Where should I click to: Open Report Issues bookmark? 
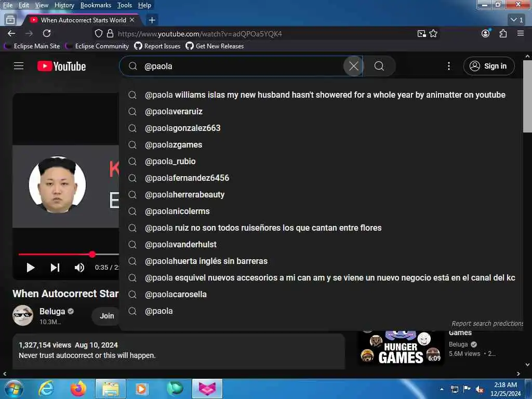(x=157, y=46)
